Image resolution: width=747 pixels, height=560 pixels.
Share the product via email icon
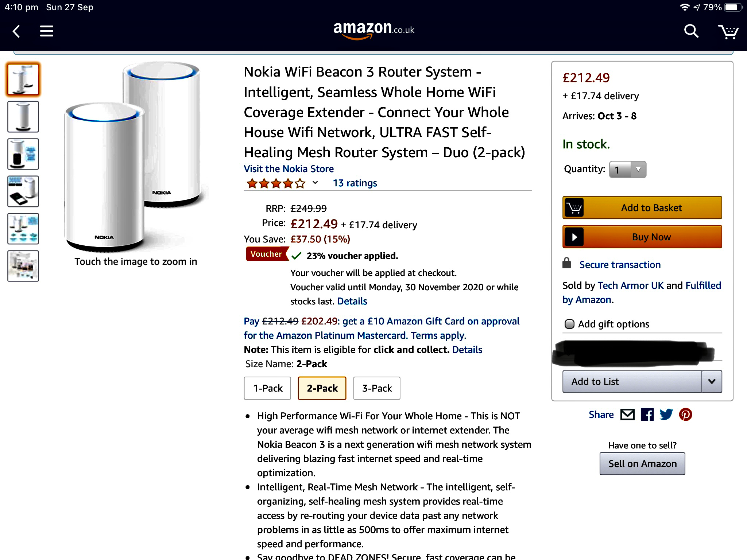coord(627,415)
